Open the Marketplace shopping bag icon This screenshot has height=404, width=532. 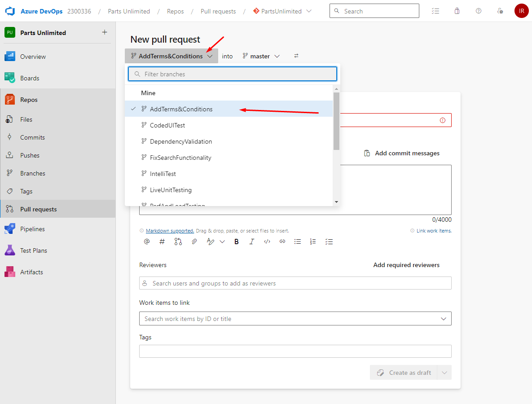click(x=457, y=11)
